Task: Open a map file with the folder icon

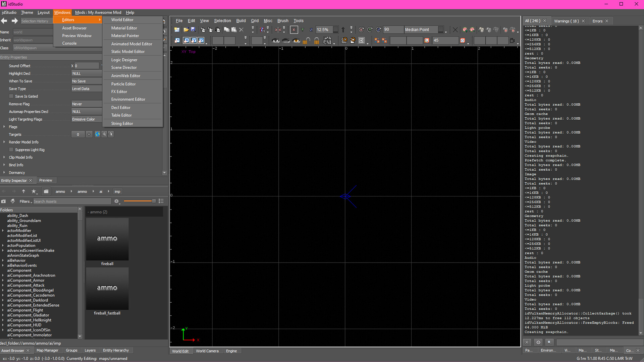Action: coord(186,29)
